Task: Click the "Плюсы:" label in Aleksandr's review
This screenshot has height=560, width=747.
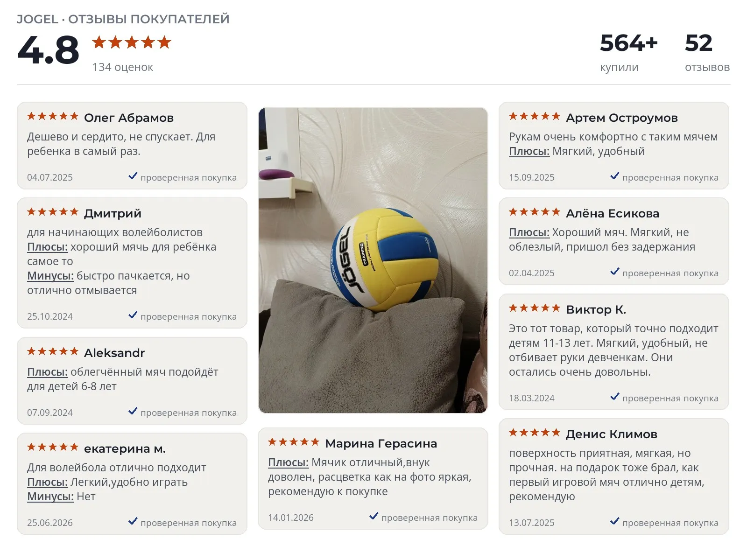Action: (x=48, y=372)
